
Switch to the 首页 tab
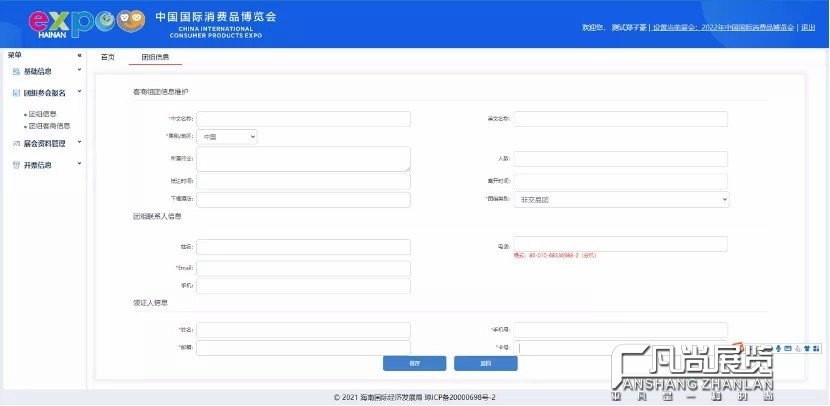click(108, 57)
